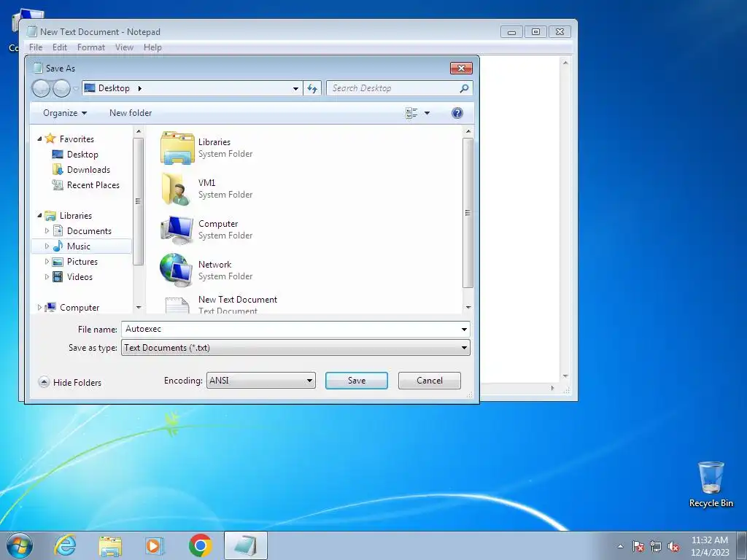Click the navigation pane scroll down arrow
The image size is (747, 560).
[139, 308]
